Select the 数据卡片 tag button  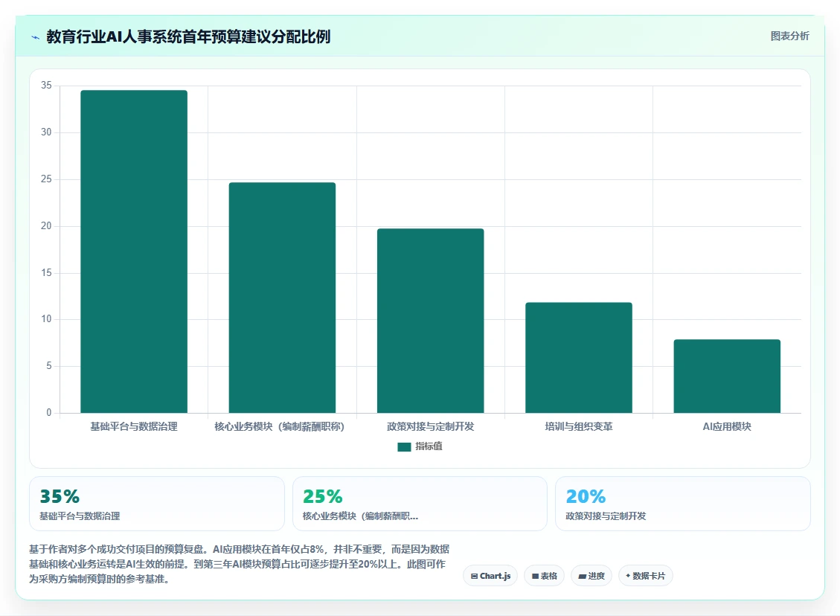(x=646, y=576)
